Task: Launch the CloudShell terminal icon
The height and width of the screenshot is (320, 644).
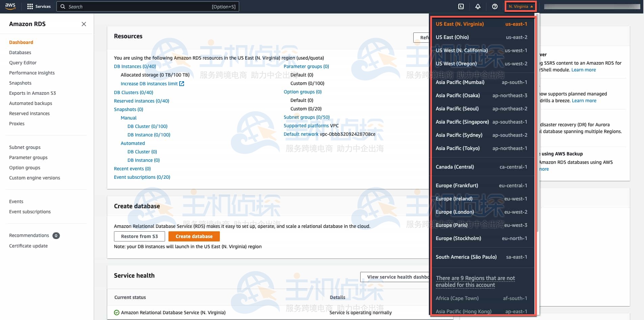Action: point(461,6)
